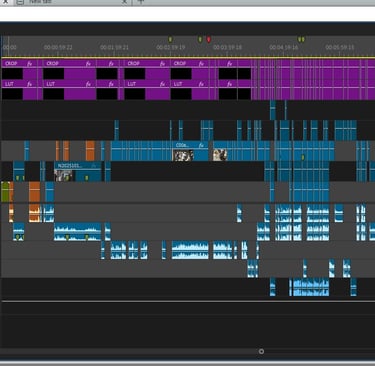Click the green clip marker on the blue video clip
The width and height of the screenshot is (375, 366).
point(303,157)
